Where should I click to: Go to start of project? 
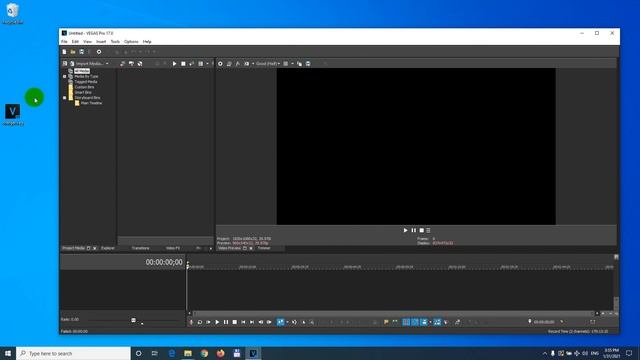point(243,322)
